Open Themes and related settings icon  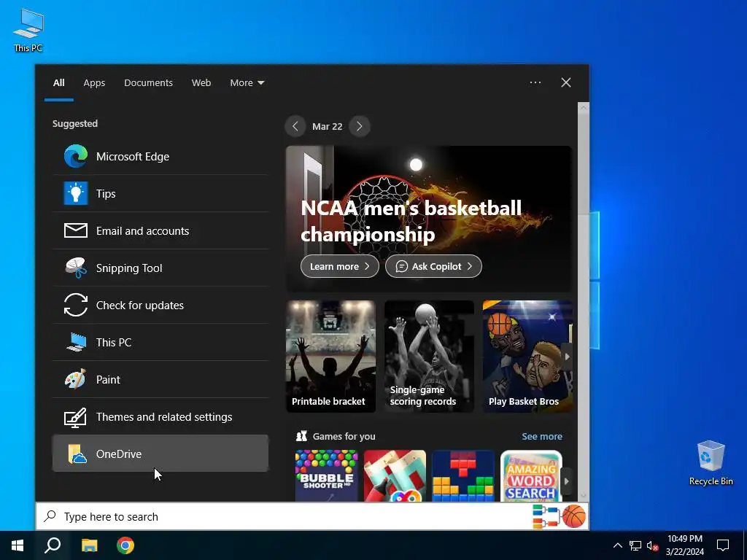coord(76,416)
